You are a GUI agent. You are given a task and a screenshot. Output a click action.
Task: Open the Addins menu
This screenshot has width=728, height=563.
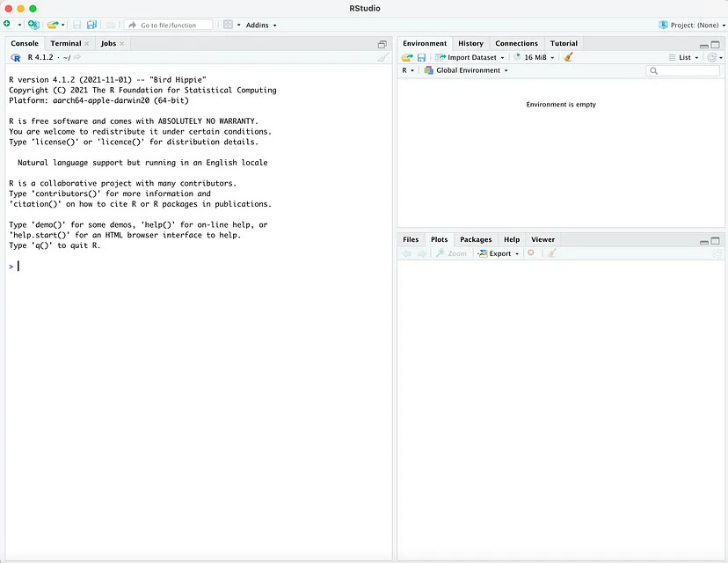tap(261, 26)
